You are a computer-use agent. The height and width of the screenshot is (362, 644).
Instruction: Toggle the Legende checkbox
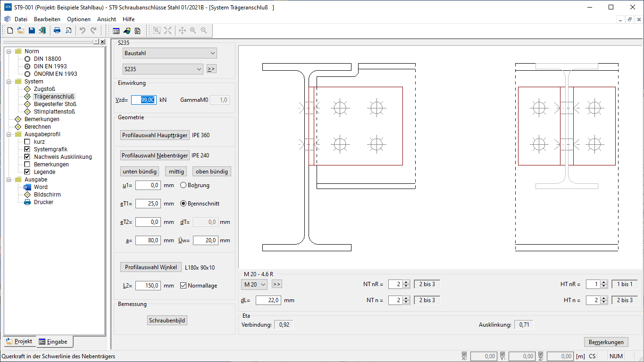(x=27, y=172)
